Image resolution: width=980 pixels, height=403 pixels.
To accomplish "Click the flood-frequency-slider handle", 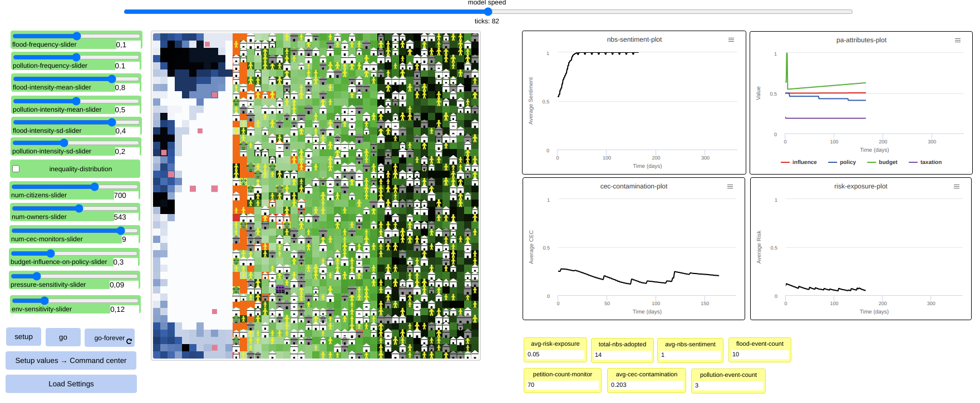I will pyautogui.click(x=77, y=36).
